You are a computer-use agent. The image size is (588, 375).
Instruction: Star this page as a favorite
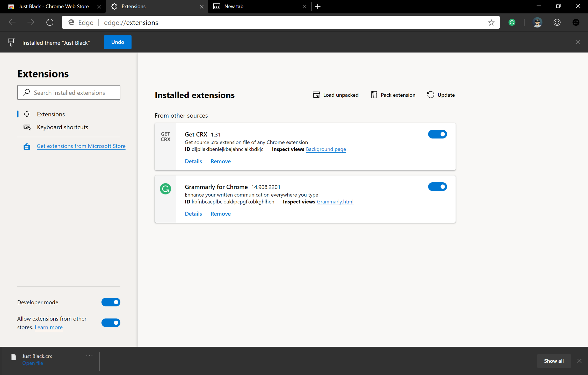[491, 23]
